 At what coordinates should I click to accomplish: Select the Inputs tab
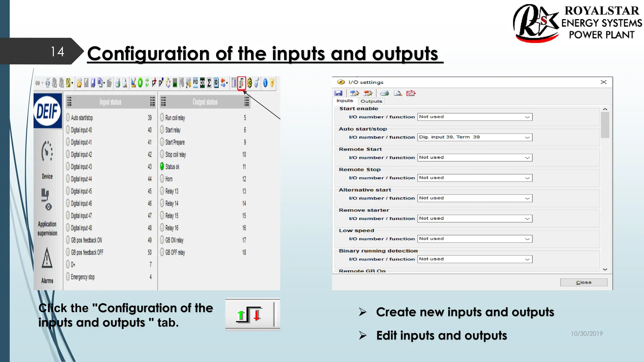click(x=345, y=101)
